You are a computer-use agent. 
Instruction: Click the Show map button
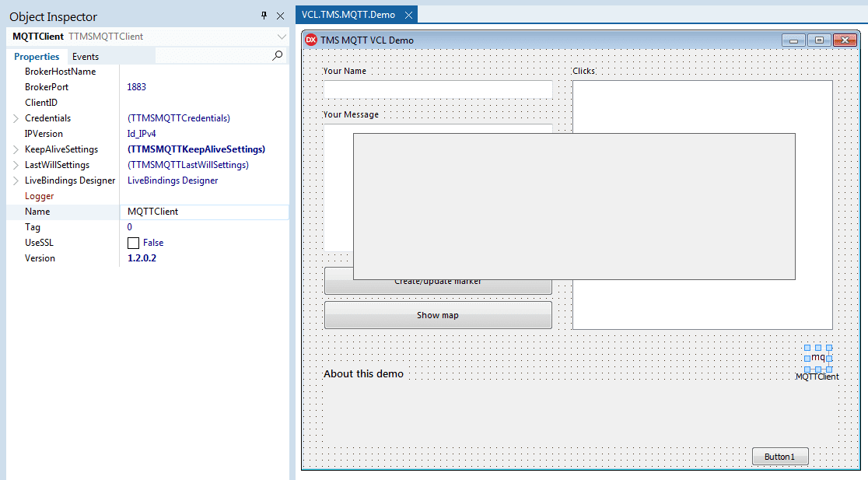point(438,315)
